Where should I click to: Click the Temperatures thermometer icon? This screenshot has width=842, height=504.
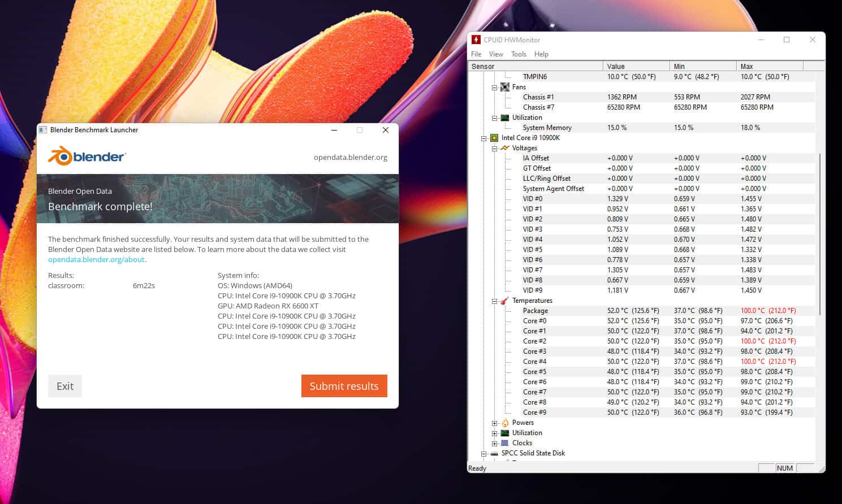click(505, 301)
